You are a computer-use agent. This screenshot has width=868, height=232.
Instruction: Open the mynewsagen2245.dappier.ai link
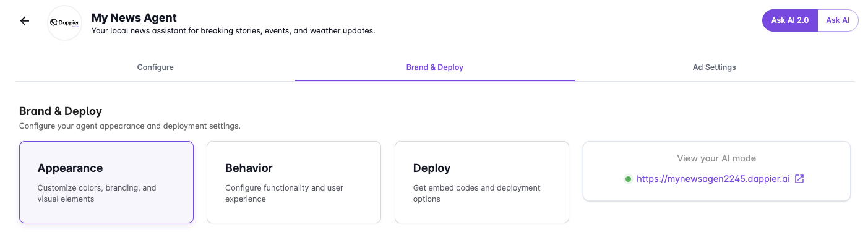point(713,179)
